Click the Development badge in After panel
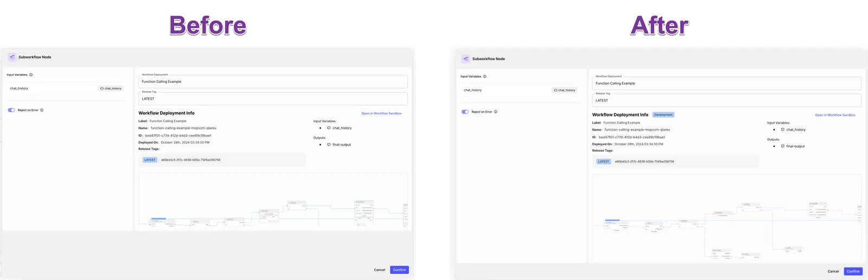 (x=663, y=115)
